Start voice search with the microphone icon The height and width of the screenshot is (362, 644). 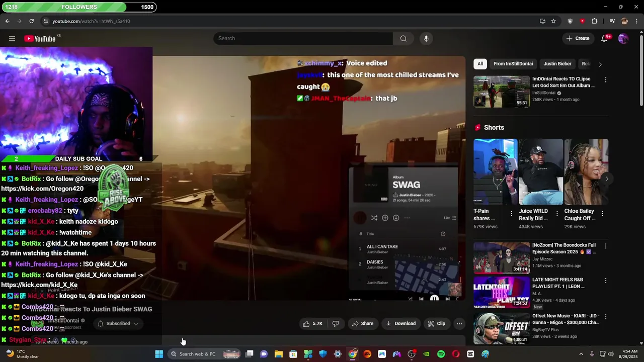coord(426,38)
